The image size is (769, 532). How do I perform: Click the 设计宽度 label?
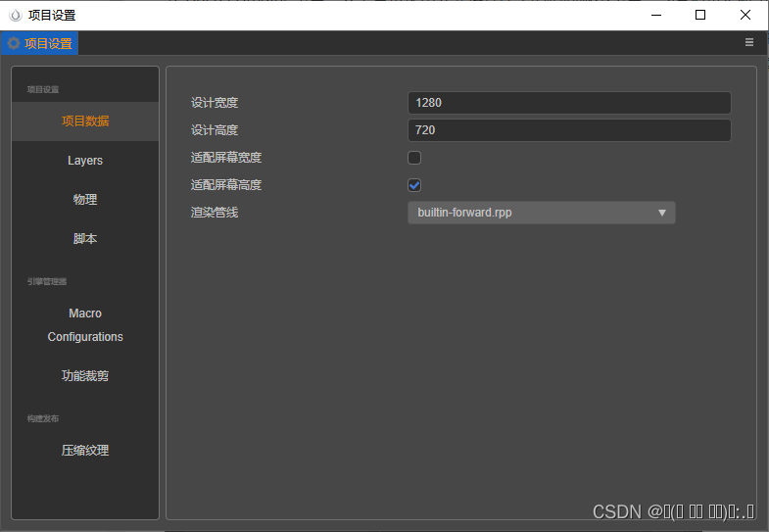click(x=215, y=103)
